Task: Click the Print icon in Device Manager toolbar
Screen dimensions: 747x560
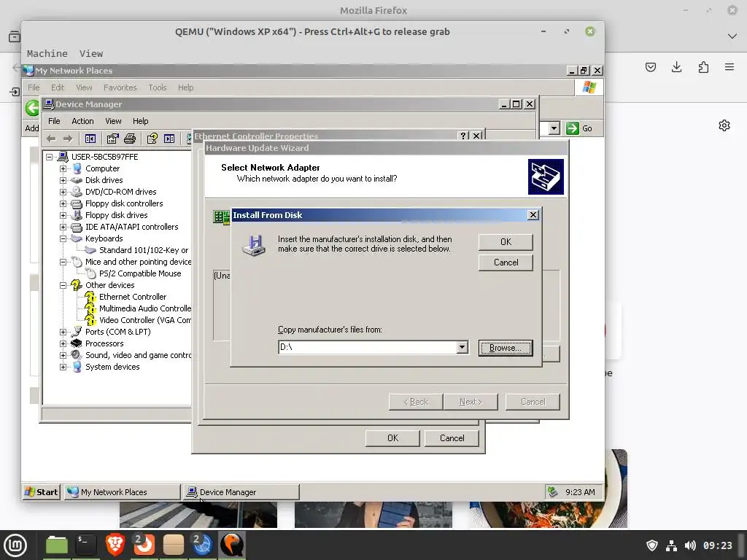Action: click(130, 139)
